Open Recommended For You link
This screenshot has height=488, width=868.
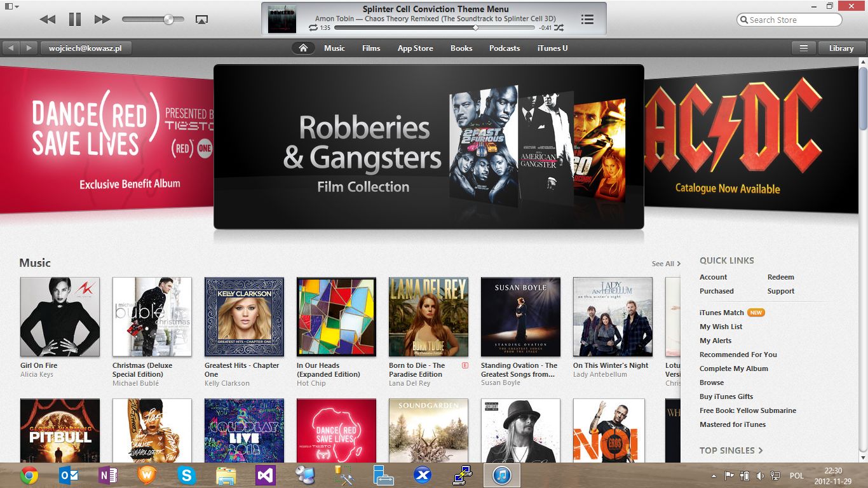click(738, 355)
